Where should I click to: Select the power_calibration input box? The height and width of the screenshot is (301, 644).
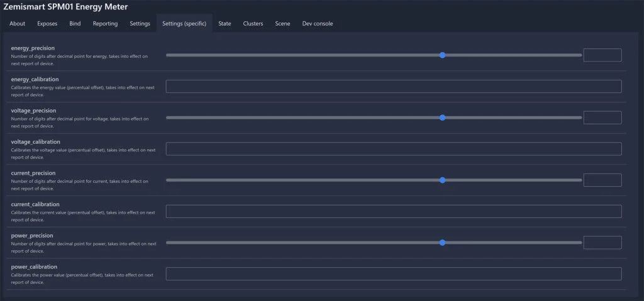click(393, 274)
